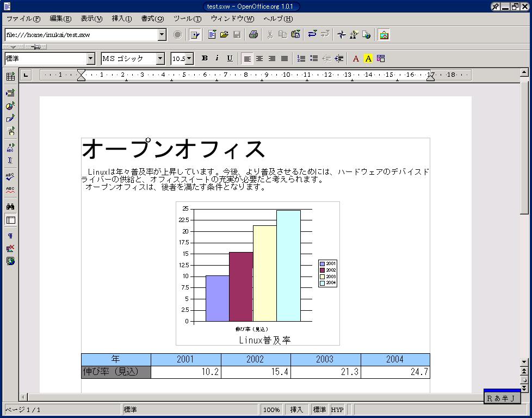Screen dimensions: 532x418
Task: Jump to previous page double-arrow button
Action: [524, 372]
